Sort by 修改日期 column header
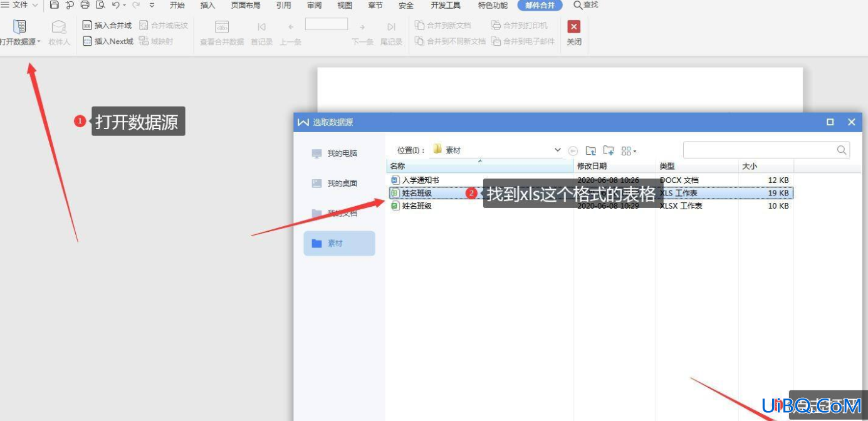 click(x=615, y=166)
